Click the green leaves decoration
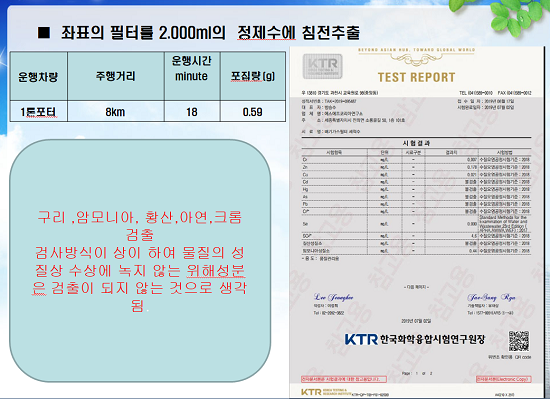The width and height of the screenshot is (550, 399). 516,16
